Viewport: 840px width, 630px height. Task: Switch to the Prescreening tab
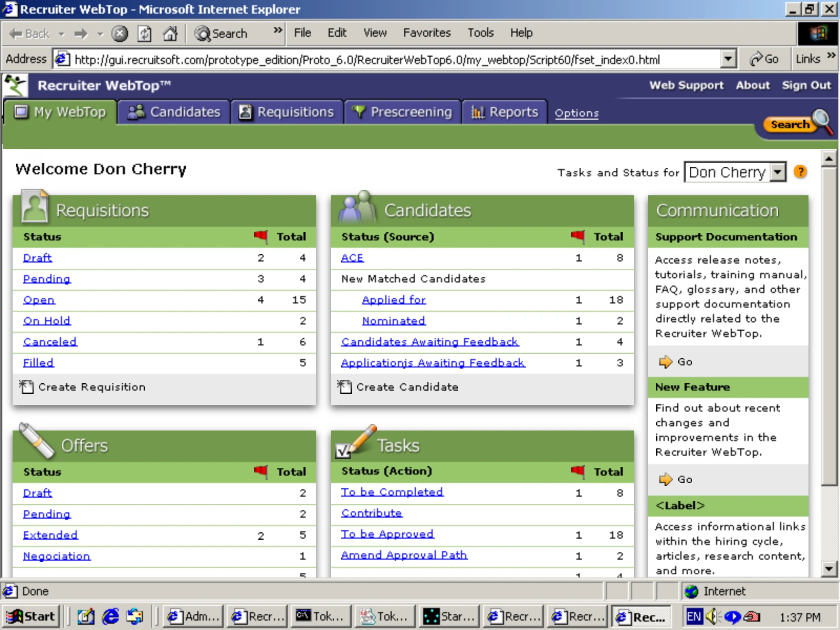(402, 112)
